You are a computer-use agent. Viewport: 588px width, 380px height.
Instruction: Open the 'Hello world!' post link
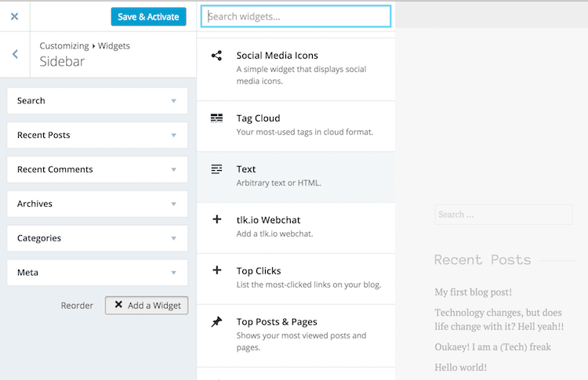[x=460, y=367]
